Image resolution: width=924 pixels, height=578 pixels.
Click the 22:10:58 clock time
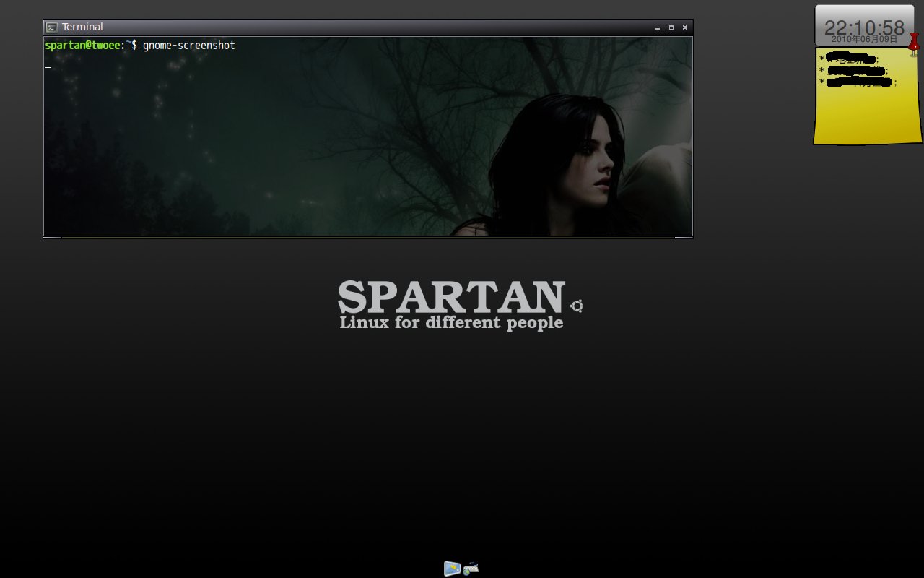864,27
